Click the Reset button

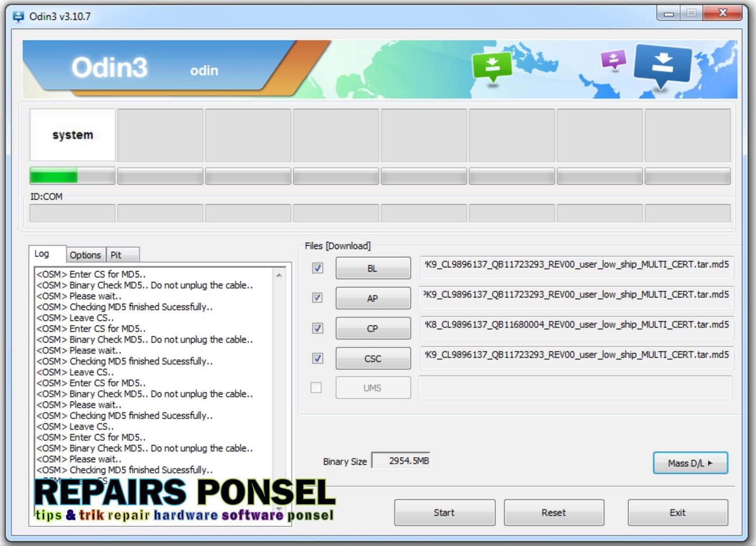pos(554,512)
